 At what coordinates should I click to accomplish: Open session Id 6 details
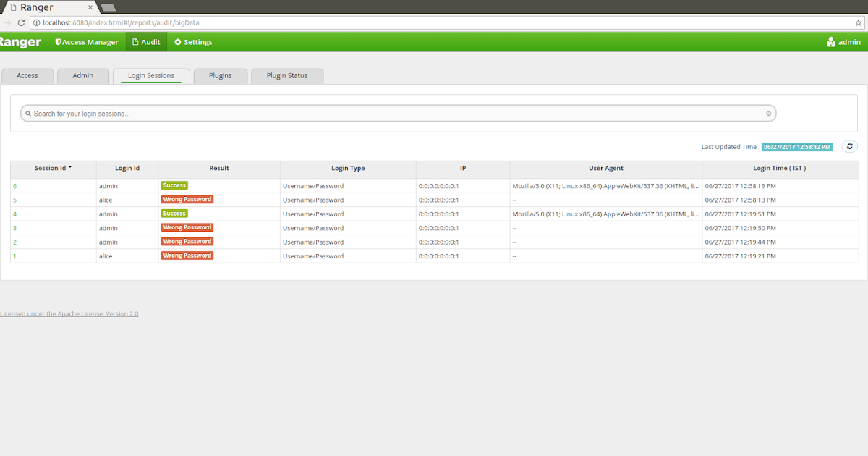coord(14,186)
